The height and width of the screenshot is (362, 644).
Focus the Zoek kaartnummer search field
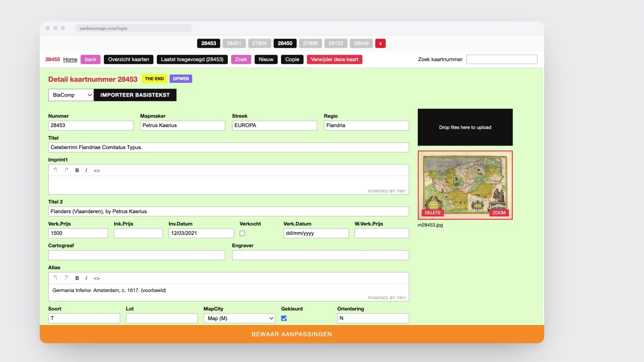click(x=502, y=60)
